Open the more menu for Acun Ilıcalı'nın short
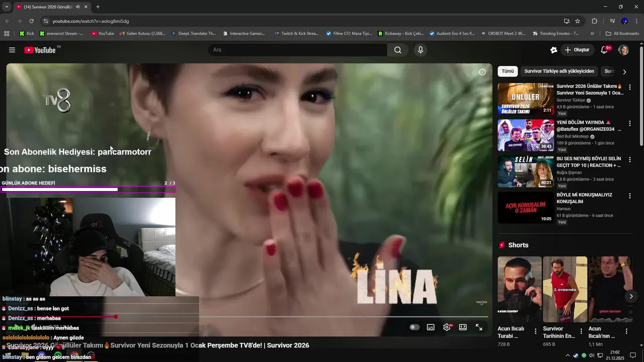Screen dimensions: 644x362 [626, 331]
